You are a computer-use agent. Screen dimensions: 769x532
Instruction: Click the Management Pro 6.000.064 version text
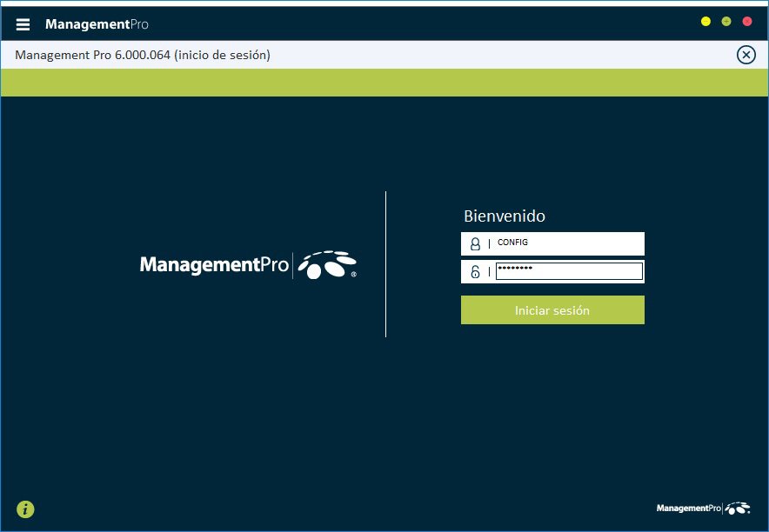[x=142, y=55]
